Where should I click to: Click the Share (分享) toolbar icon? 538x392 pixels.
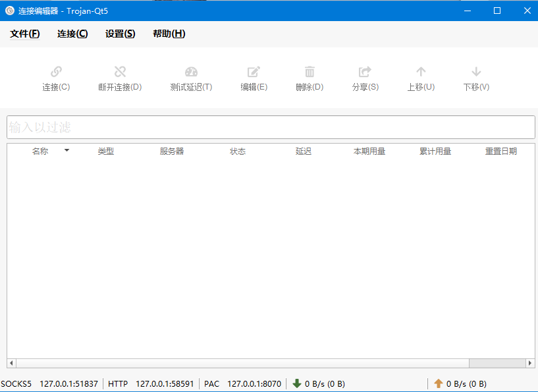[365, 72]
